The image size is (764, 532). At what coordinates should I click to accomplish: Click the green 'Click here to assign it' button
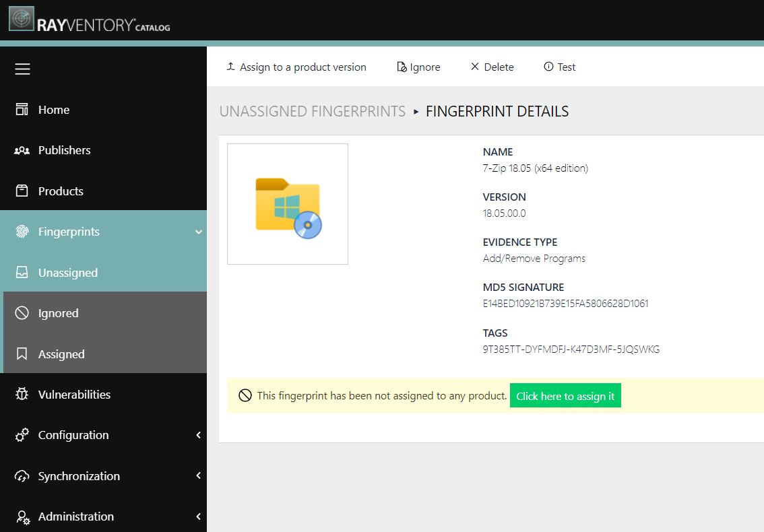565,395
